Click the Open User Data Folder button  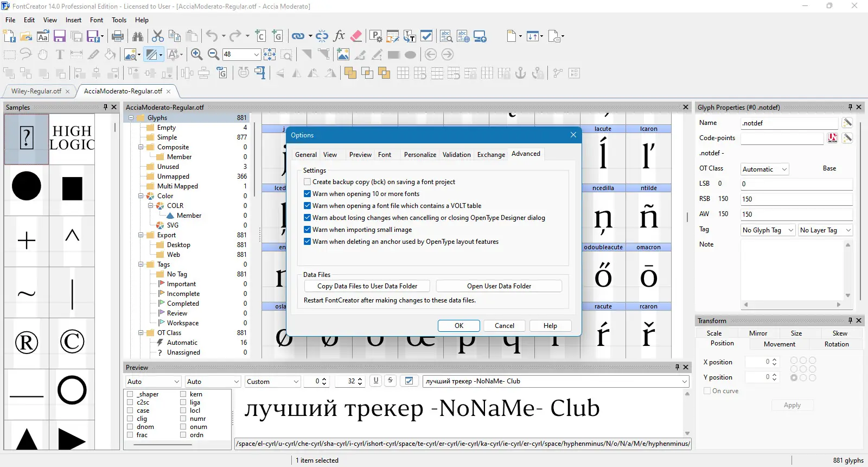click(x=499, y=286)
